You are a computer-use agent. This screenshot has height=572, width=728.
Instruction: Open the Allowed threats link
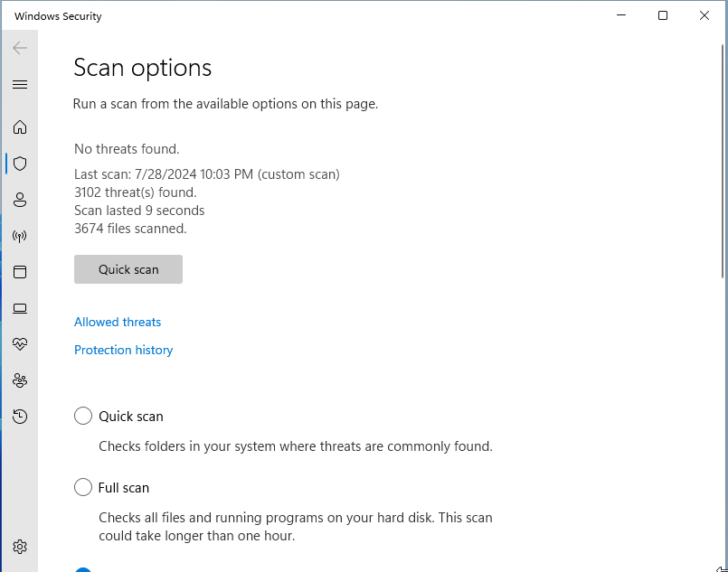[x=118, y=322]
